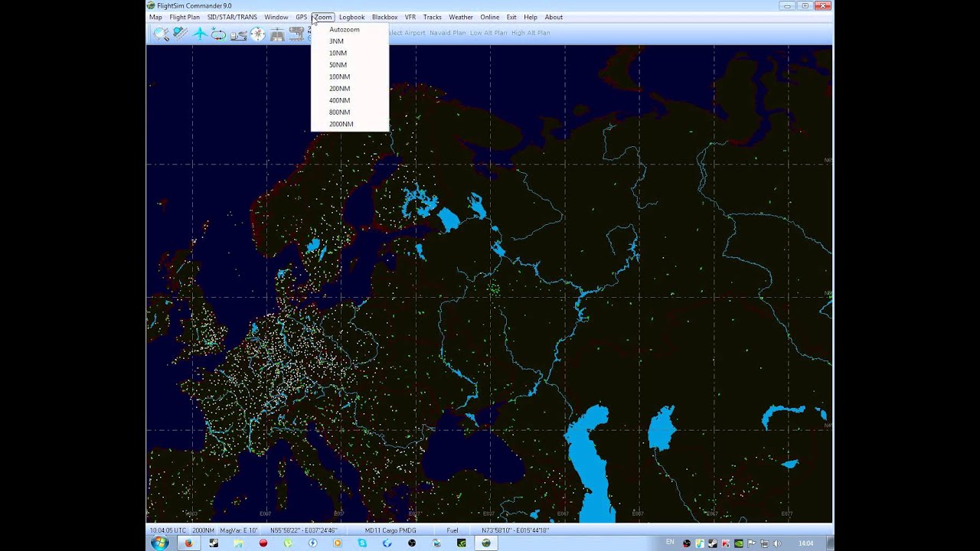Open Skype from the taskbar

click(x=362, y=543)
